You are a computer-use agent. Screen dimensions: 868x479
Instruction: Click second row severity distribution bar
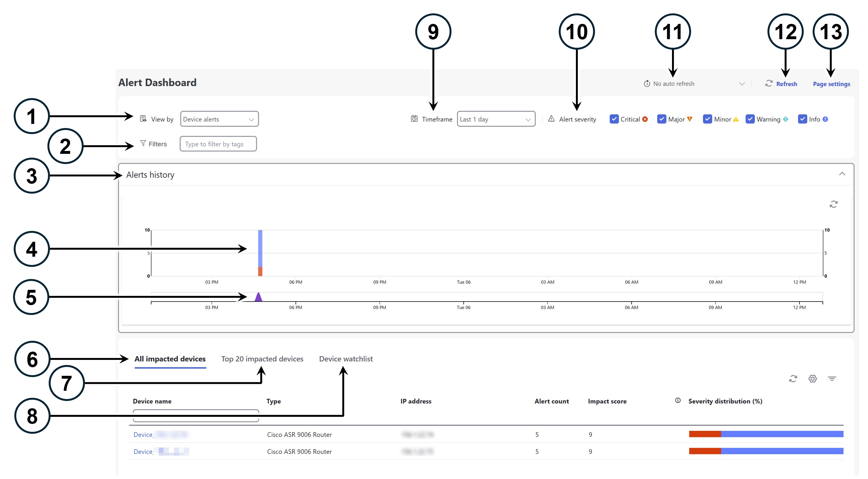766,451
